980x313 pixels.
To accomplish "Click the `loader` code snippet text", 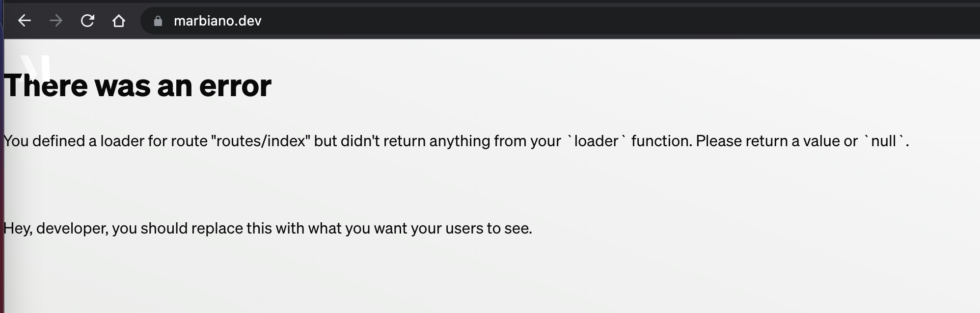I will pos(596,141).
